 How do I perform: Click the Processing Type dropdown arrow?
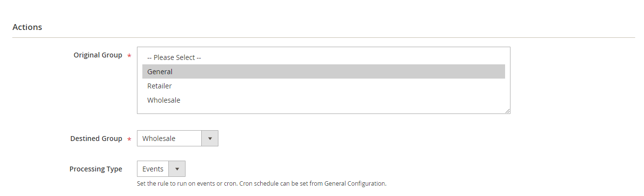coord(177,169)
